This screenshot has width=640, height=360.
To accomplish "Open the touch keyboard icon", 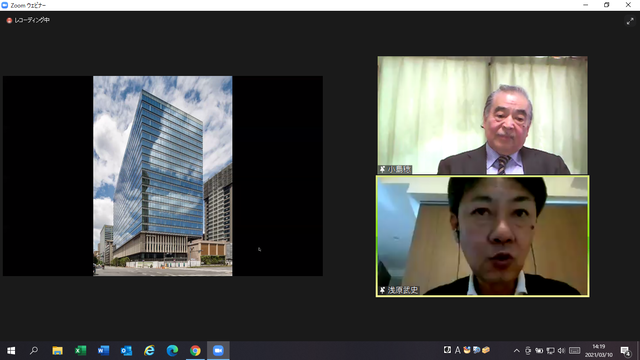I will point(575,351).
